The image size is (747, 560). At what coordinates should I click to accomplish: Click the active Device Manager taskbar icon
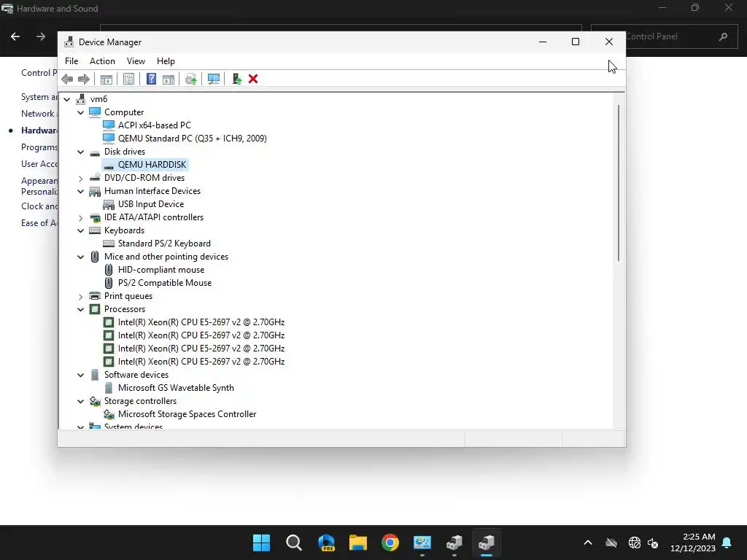click(487, 542)
